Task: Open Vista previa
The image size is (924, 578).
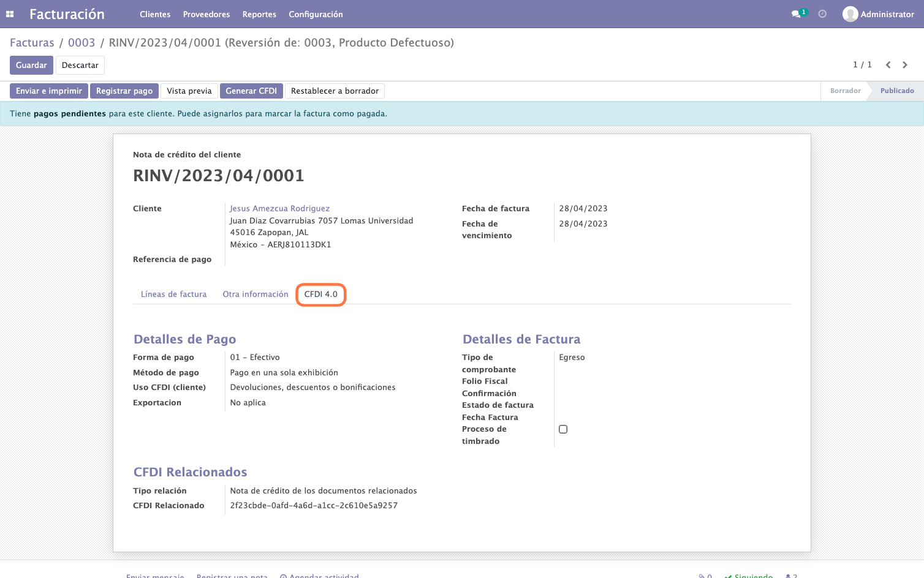Action: (189, 91)
